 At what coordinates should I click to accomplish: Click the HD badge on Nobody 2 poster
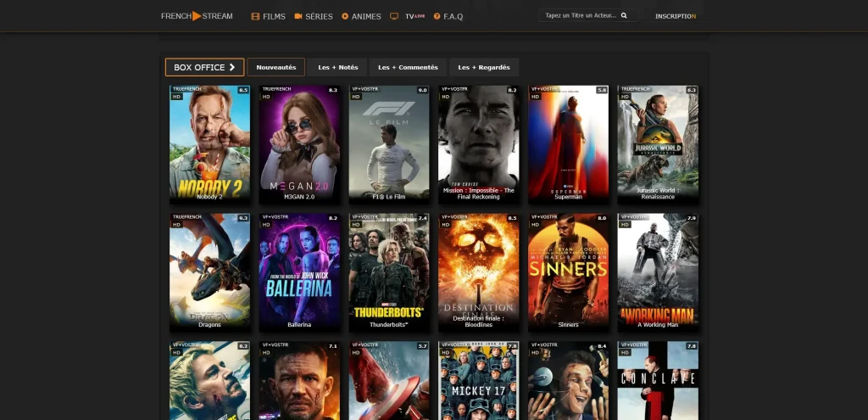click(176, 97)
